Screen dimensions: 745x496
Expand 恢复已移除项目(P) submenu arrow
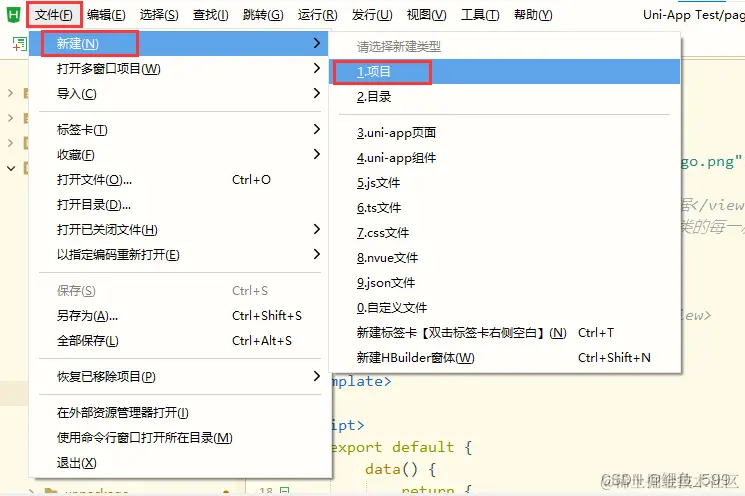coord(317,376)
